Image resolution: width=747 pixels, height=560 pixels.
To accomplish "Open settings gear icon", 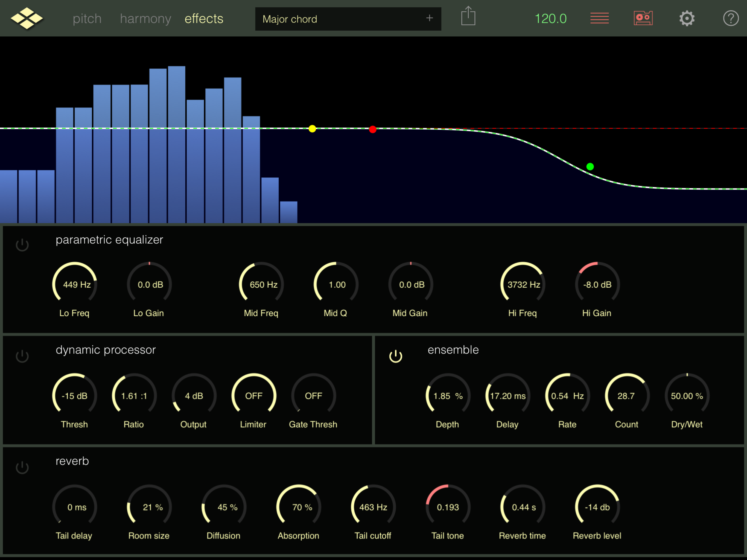I will pyautogui.click(x=687, y=18).
